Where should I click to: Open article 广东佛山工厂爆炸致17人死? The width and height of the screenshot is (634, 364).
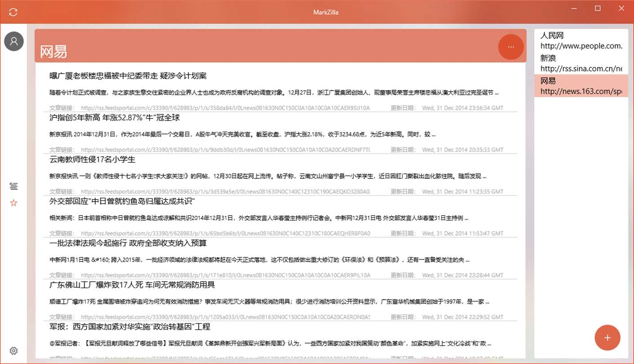click(x=132, y=285)
